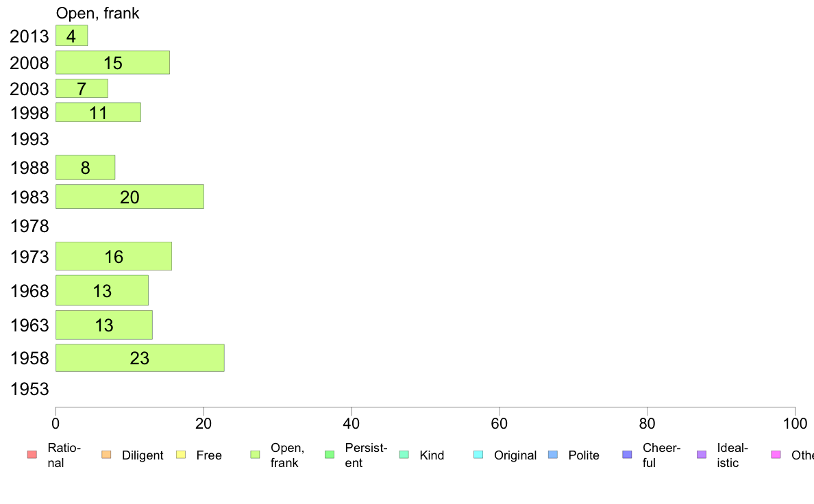This screenshot has height=504, width=814.
Task: Click the Free legend yellow swatch
Action: [181, 455]
